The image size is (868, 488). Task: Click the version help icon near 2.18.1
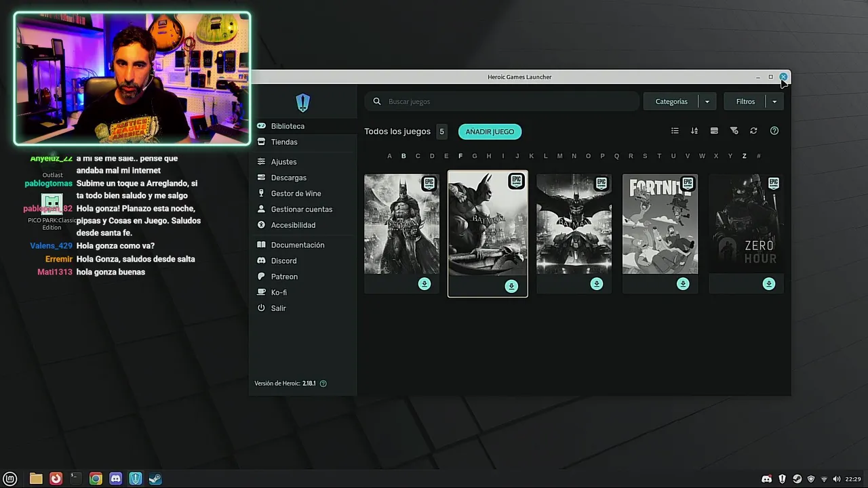pos(323,384)
